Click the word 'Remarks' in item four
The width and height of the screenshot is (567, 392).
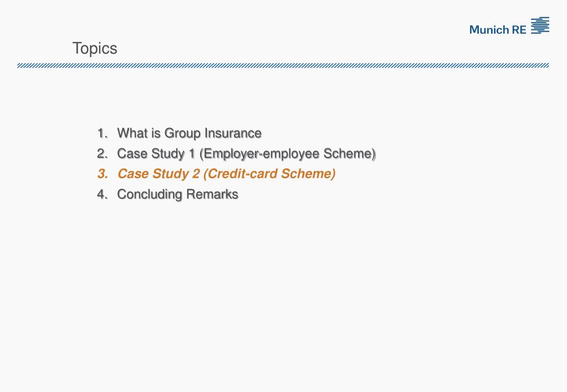tap(212, 194)
